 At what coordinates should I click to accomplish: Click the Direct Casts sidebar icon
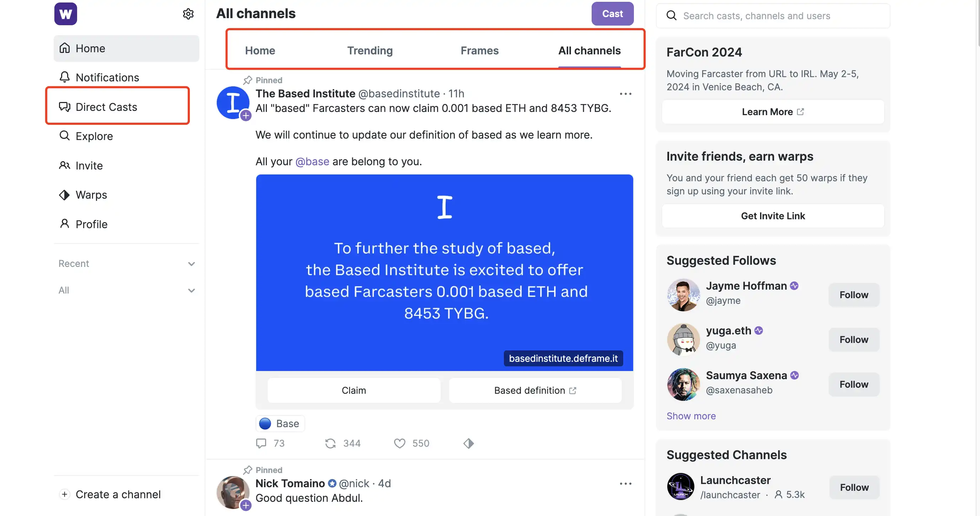pyautogui.click(x=65, y=106)
